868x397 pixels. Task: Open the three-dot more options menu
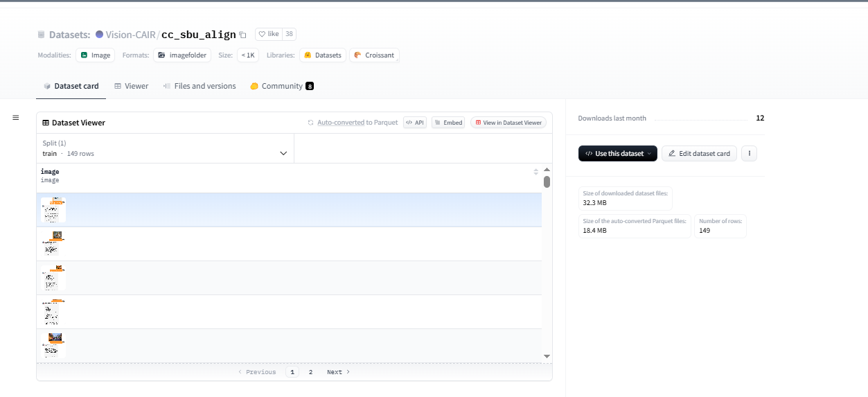coord(750,154)
